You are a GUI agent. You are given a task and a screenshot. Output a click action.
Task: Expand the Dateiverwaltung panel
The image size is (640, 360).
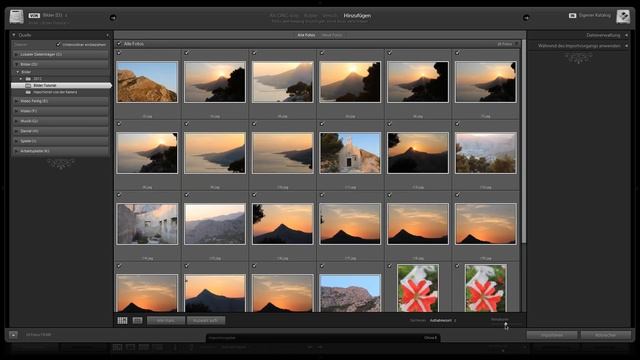[626, 36]
